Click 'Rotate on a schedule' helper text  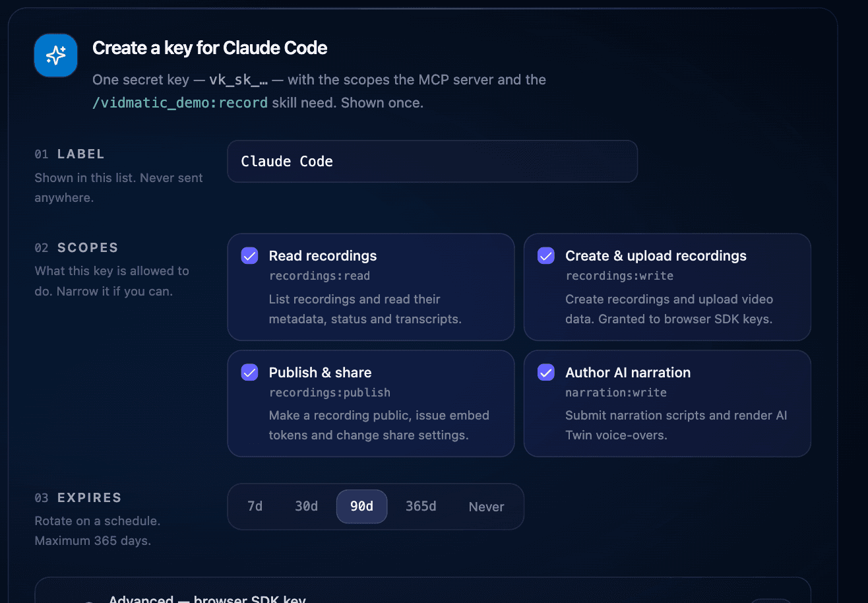tap(97, 521)
